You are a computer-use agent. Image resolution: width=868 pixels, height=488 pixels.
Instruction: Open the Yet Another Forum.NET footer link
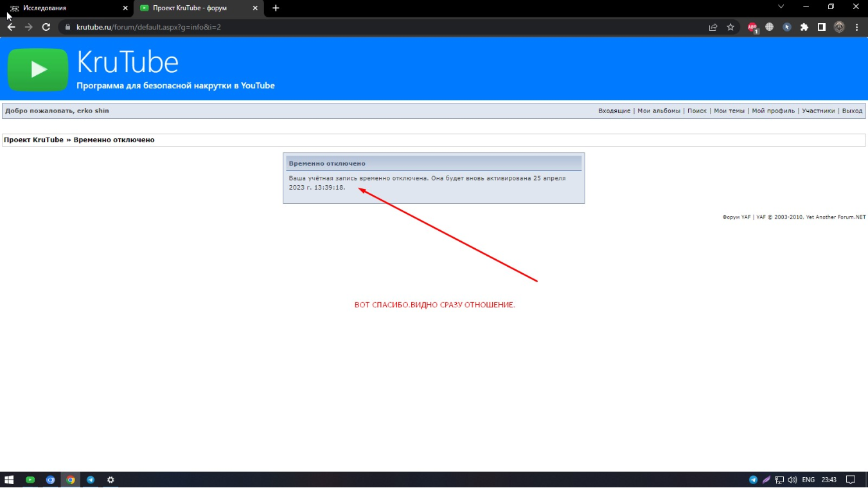pyautogui.click(x=836, y=217)
